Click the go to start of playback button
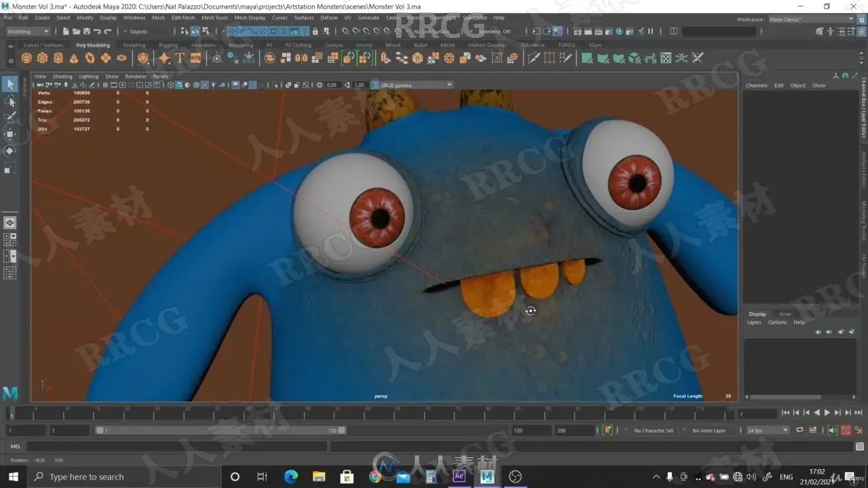The width and height of the screenshot is (868, 488). [x=786, y=413]
